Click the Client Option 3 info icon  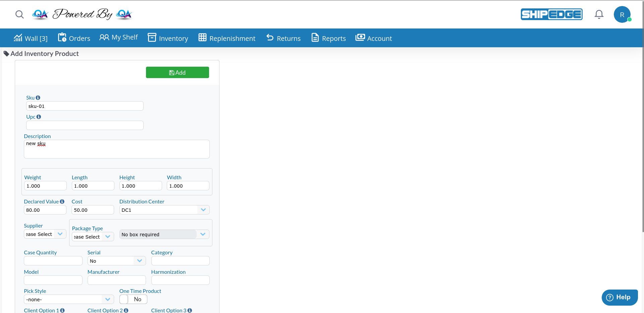(190, 310)
